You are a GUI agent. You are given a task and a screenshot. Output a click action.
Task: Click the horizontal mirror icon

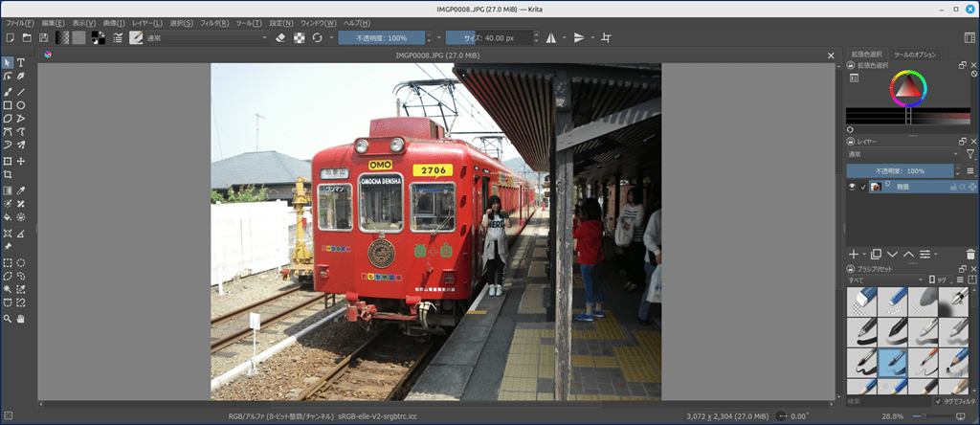coord(550,37)
